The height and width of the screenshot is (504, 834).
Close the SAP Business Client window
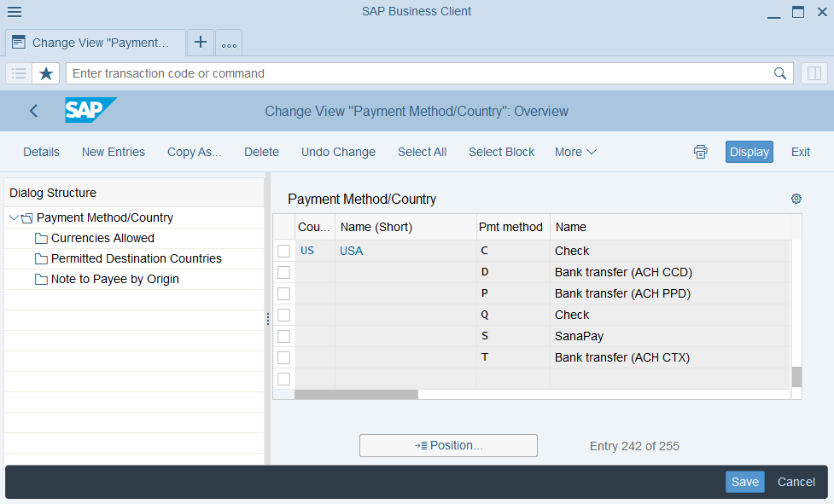[x=822, y=12]
